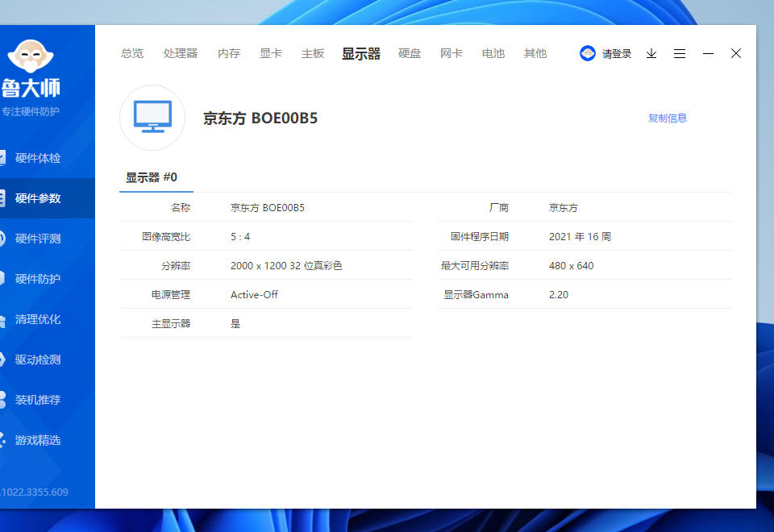Open the hamburger menu icon
This screenshot has width=774, height=532.
[x=680, y=53]
